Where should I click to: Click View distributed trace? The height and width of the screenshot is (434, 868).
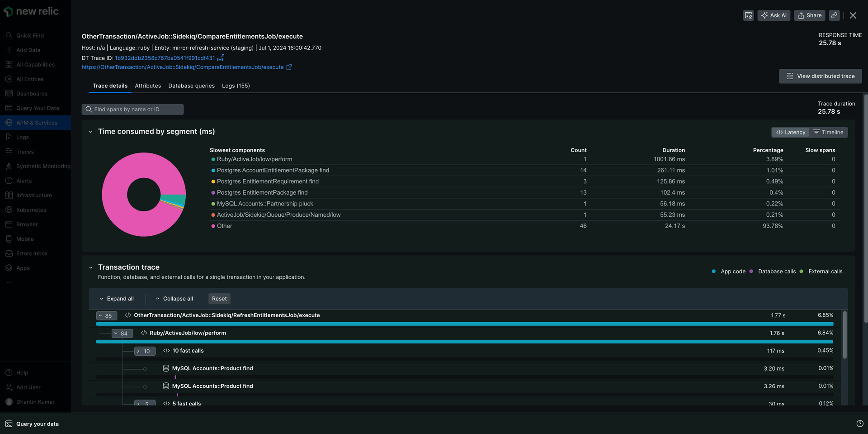(820, 76)
